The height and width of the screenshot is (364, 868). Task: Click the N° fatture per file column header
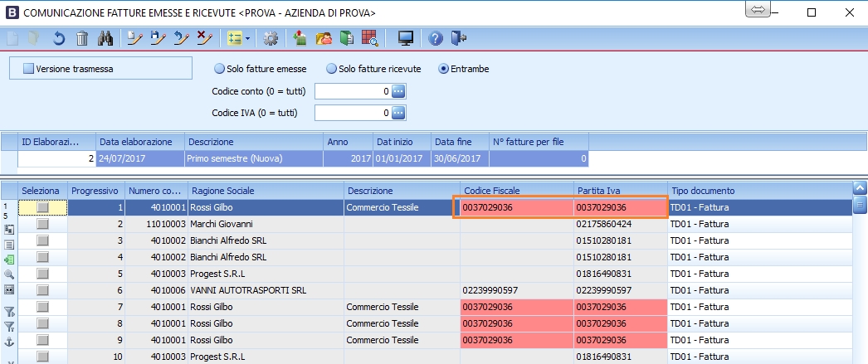[x=539, y=142]
